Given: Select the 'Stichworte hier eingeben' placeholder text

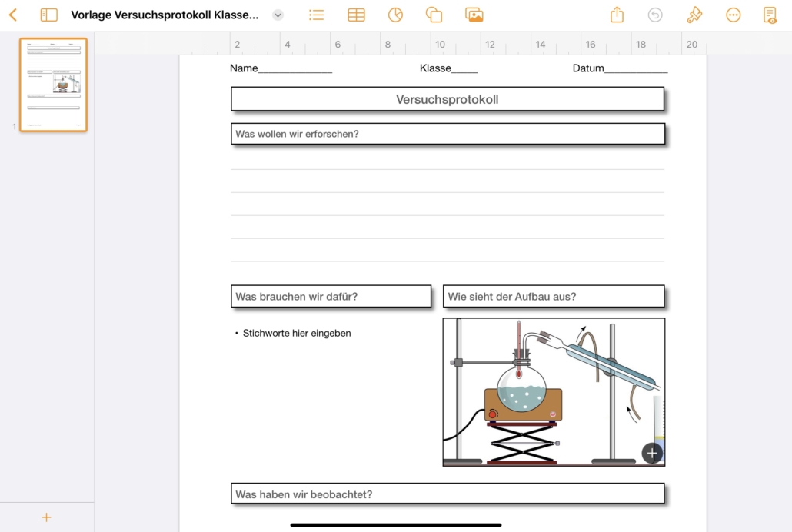Looking at the screenshot, I should (x=297, y=333).
